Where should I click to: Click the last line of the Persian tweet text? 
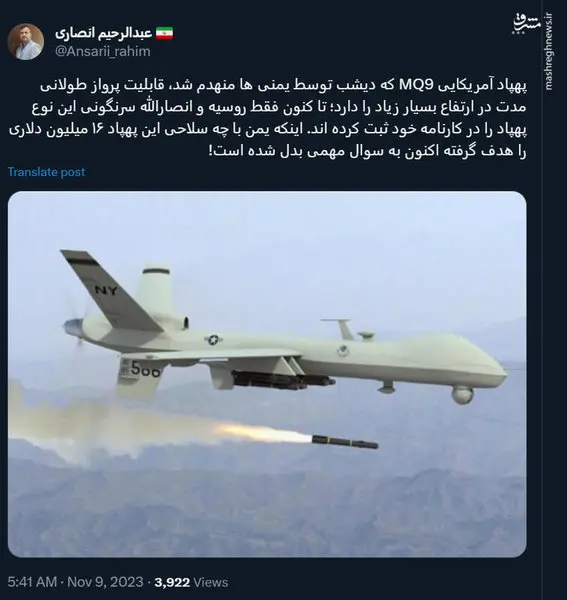coord(367,151)
